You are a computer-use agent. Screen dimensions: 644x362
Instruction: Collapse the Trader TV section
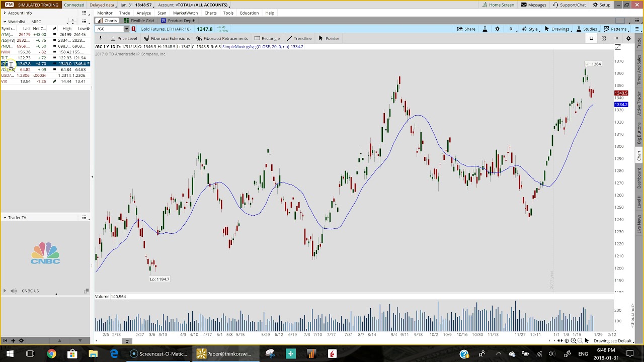coord(5,218)
